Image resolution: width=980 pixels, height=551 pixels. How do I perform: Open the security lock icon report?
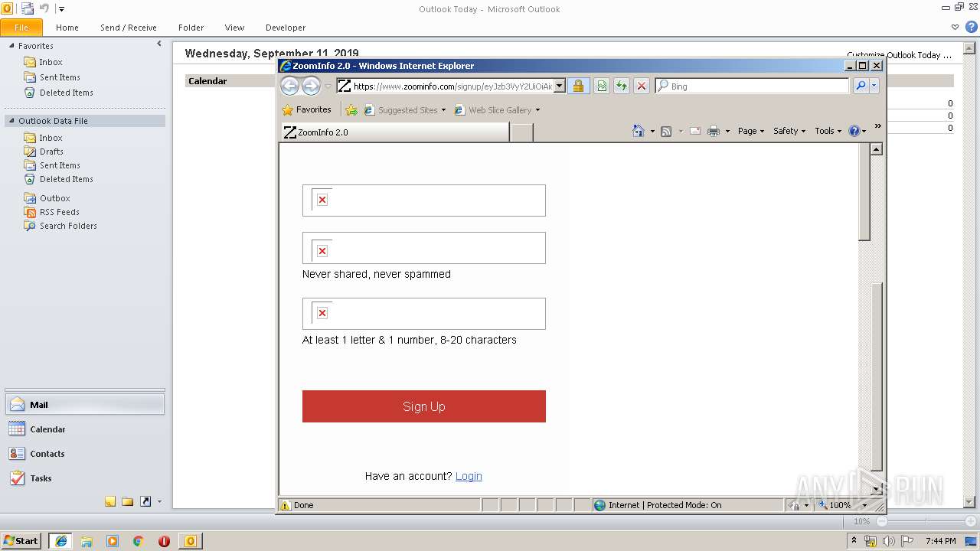pyautogui.click(x=578, y=86)
